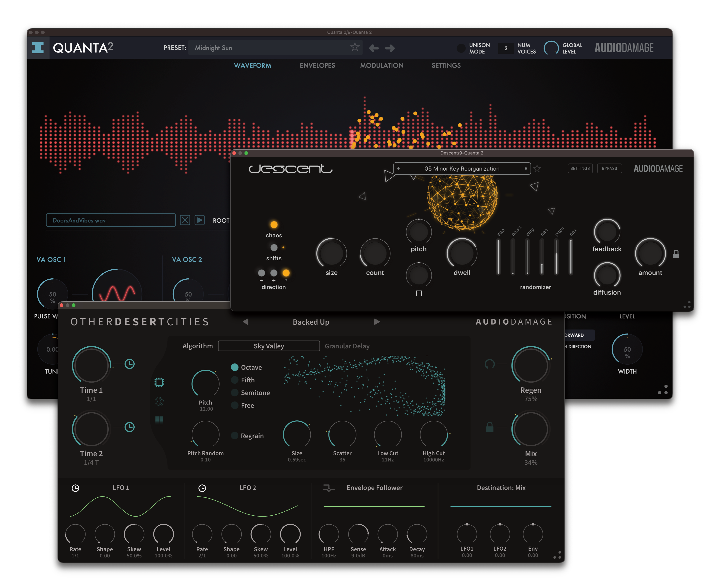Viewport: 713px width, 588px height.
Task: Go to previous Quanta preset arrow
Action: 374,48
